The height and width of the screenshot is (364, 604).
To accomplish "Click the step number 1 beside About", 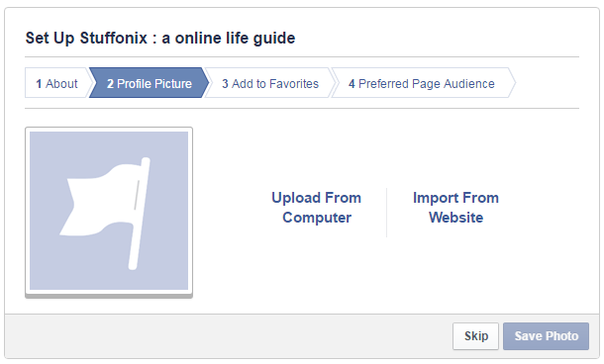I will [39, 84].
